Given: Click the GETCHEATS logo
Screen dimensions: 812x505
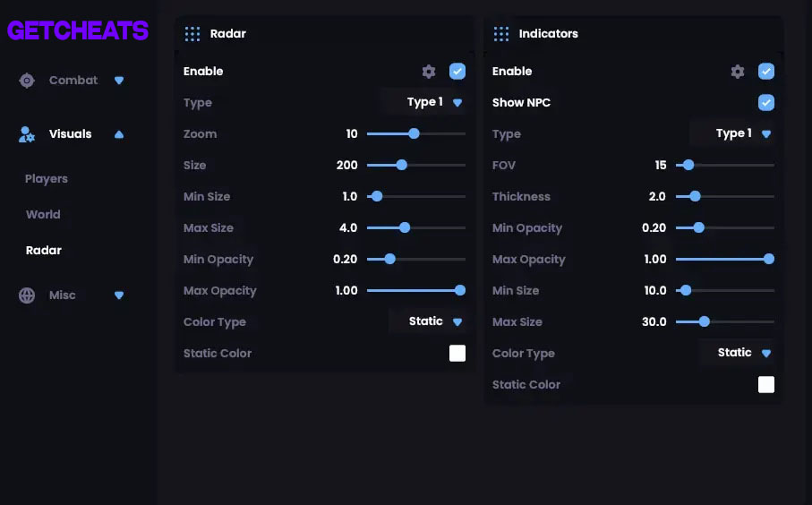Looking at the screenshot, I should [x=78, y=30].
